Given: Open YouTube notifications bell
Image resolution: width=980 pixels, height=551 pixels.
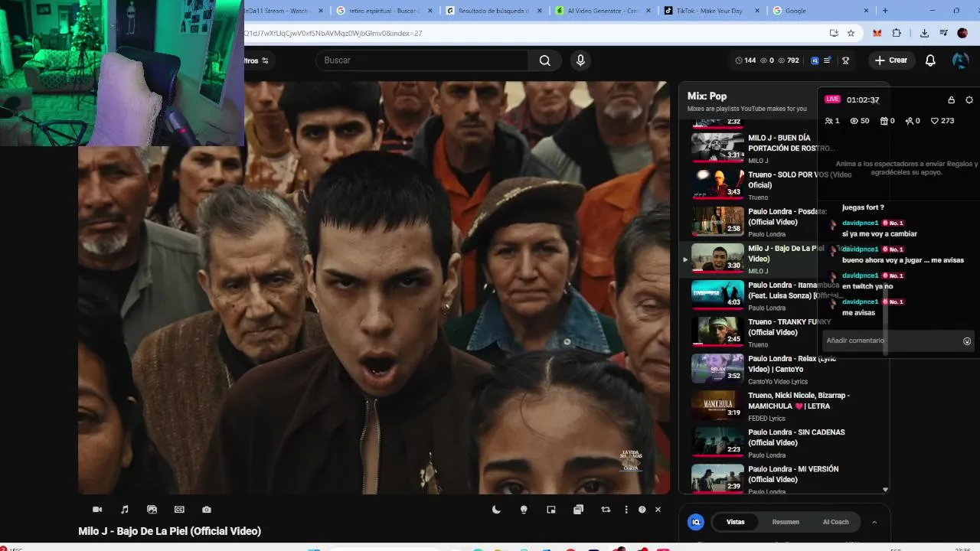Looking at the screenshot, I should (x=930, y=60).
